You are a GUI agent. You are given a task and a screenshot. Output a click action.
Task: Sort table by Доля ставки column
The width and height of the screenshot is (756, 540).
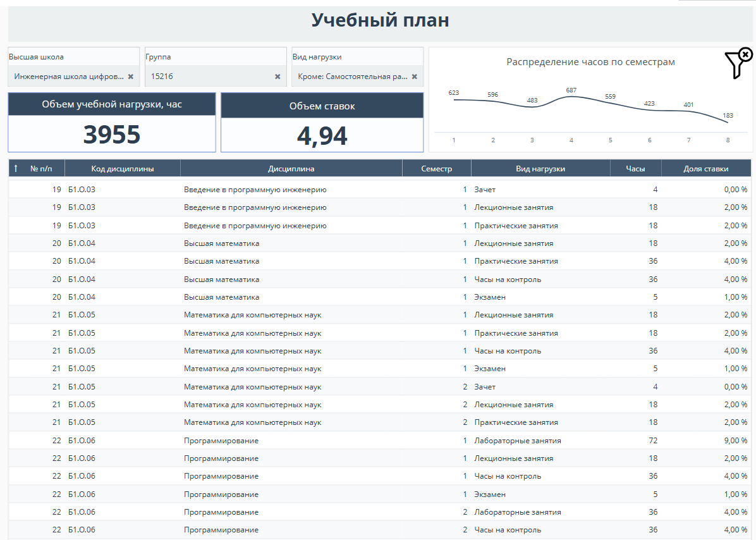click(x=705, y=169)
